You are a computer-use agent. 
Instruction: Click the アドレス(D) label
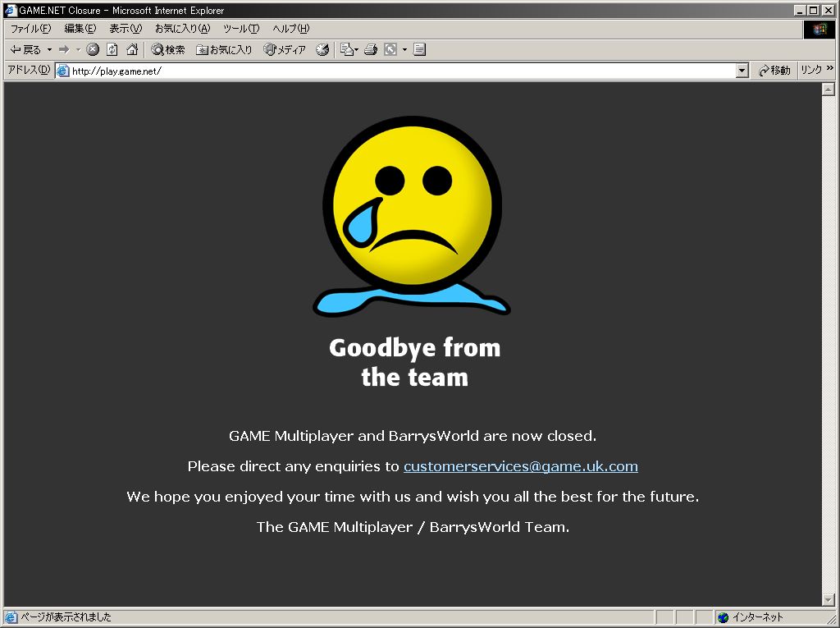[29, 70]
